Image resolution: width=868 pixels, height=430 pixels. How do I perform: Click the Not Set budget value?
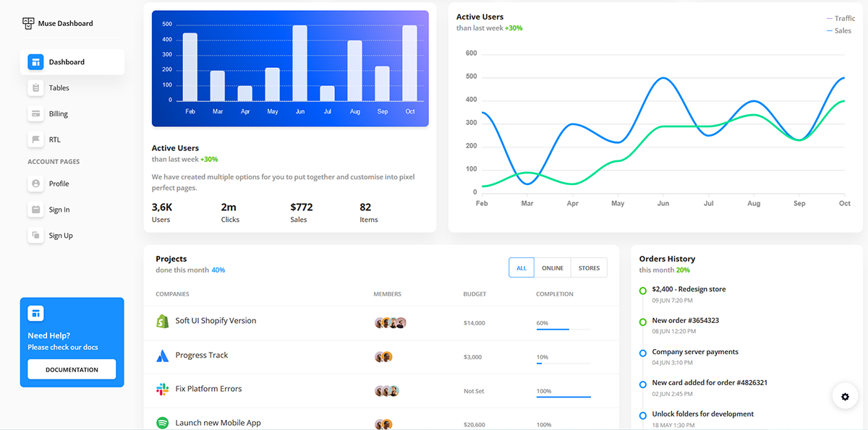(474, 391)
